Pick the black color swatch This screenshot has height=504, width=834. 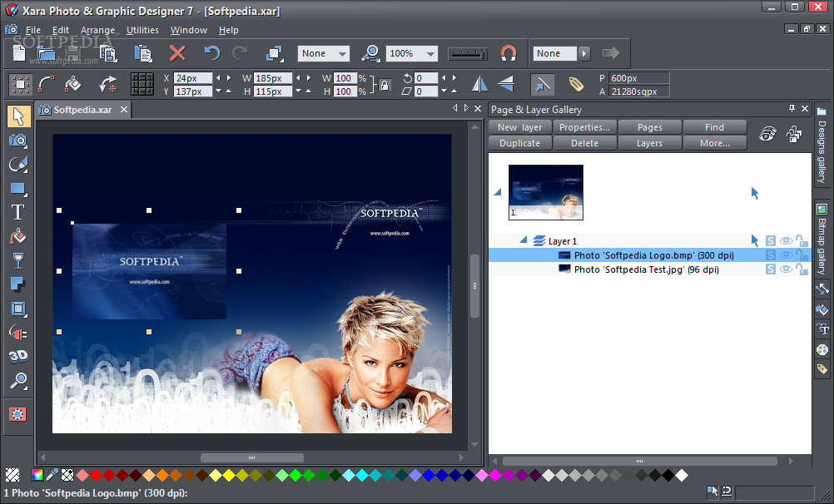point(668,475)
